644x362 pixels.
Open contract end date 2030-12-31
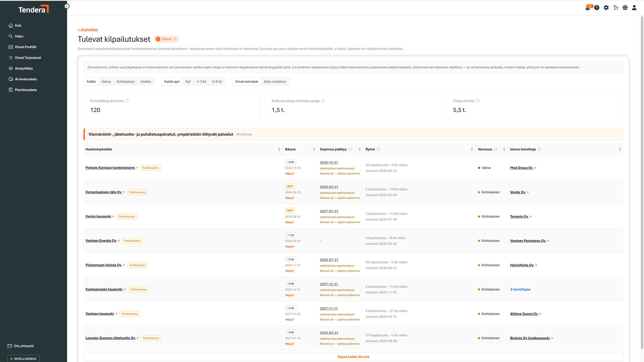pos(329,162)
